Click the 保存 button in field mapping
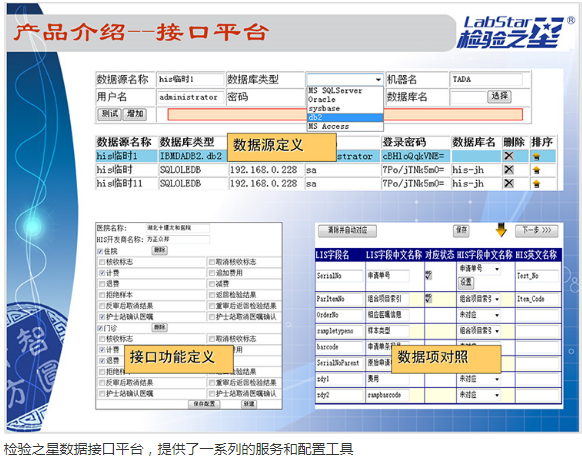The image size is (582, 462). tap(461, 230)
